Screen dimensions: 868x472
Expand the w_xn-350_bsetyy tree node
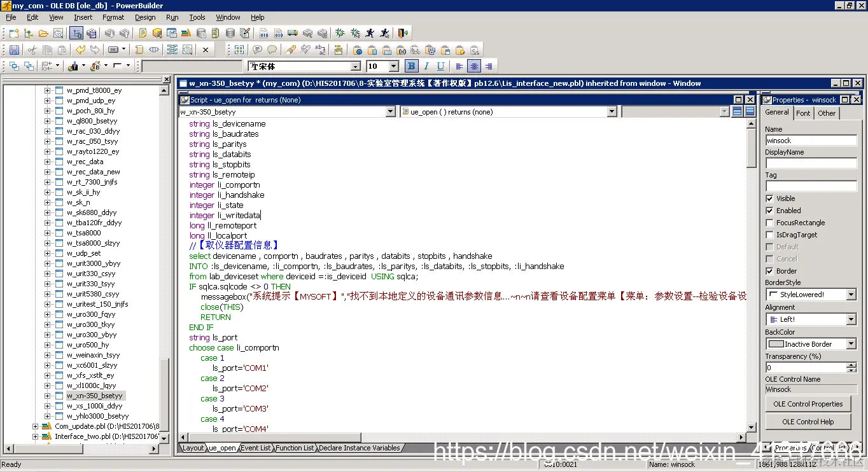(x=47, y=396)
